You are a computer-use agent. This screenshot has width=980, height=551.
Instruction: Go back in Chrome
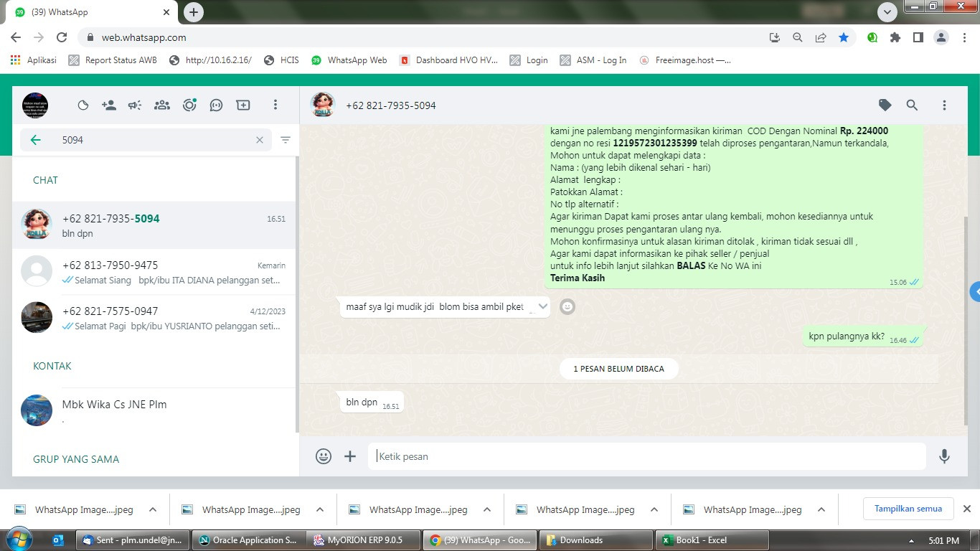pyautogui.click(x=16, y=37)
